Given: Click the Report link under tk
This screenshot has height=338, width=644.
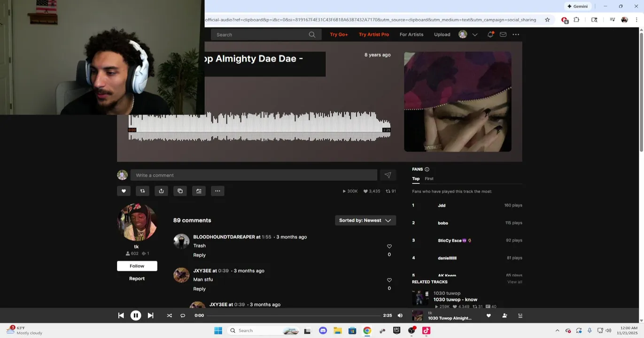Looking at the screenshot, I should [x=137, y=278].
